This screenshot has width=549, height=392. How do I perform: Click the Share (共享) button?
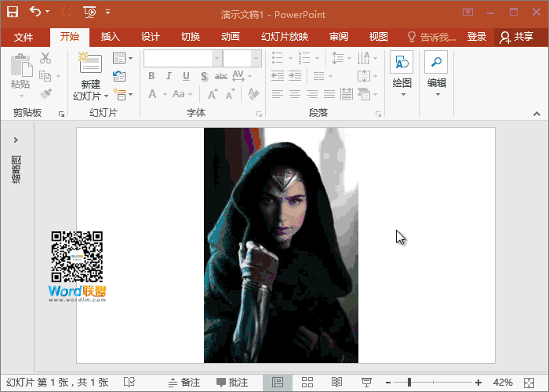click(x=517, y=37)
